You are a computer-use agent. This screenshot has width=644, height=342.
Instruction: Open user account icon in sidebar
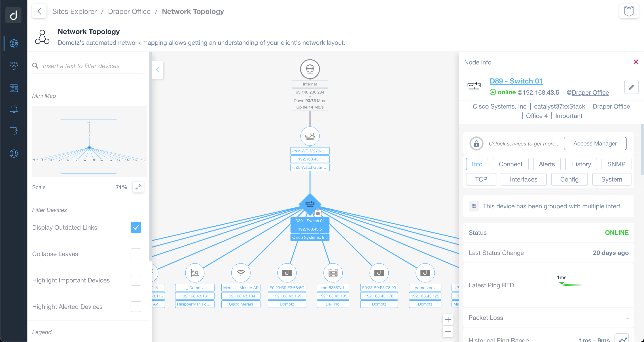14,153
